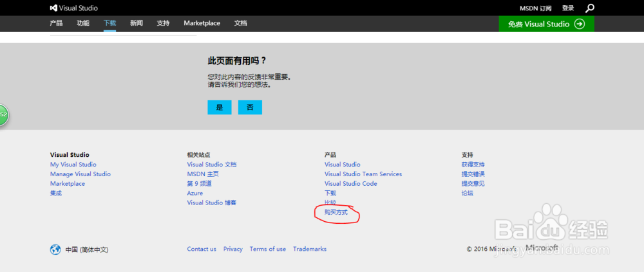Open the 功能 navigation menu

tap(83, 23)
